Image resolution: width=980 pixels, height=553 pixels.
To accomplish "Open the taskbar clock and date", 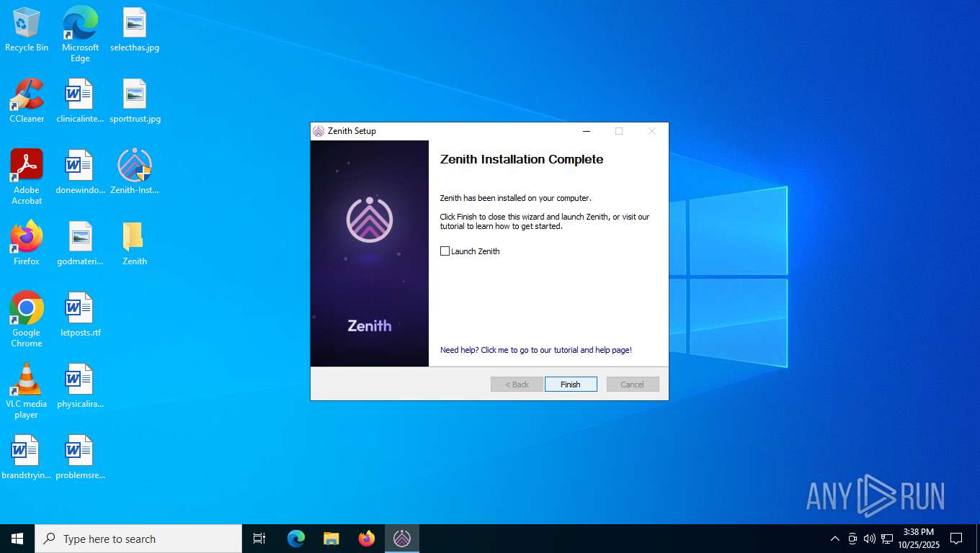I will point(918,539).
